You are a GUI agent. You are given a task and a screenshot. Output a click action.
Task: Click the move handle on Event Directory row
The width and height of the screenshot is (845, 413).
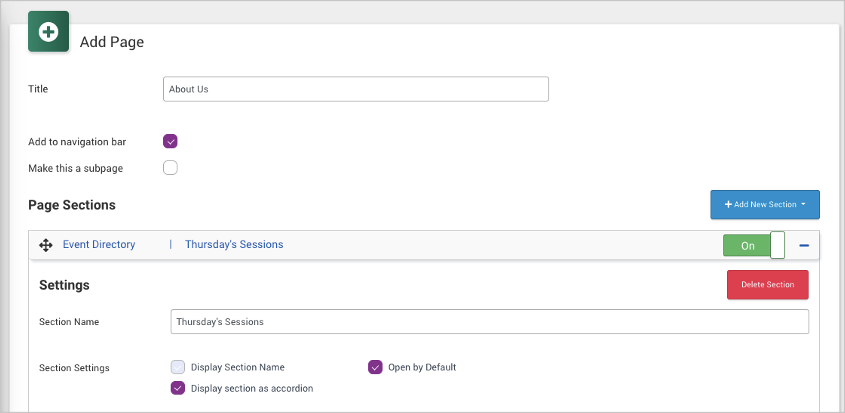pyautogui.click(x=45, y=245)
